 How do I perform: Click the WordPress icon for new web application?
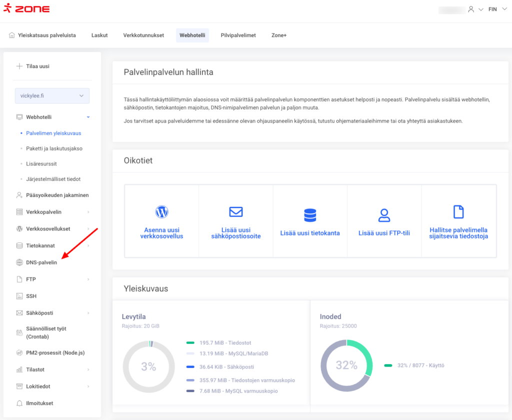[x=161, y=212]
